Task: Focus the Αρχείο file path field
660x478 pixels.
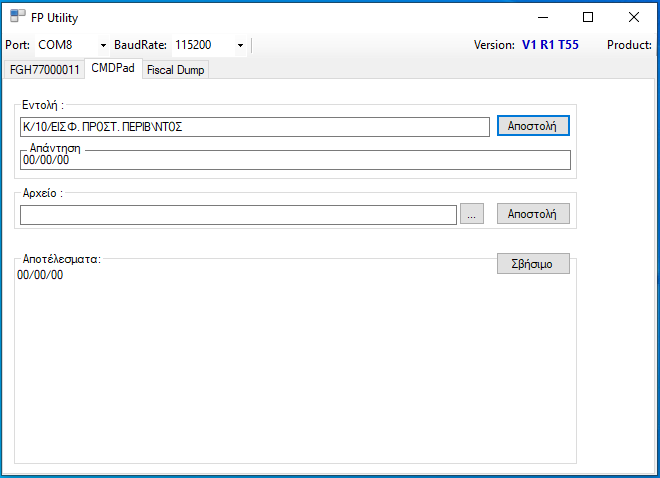Action: tap(238, 214)
